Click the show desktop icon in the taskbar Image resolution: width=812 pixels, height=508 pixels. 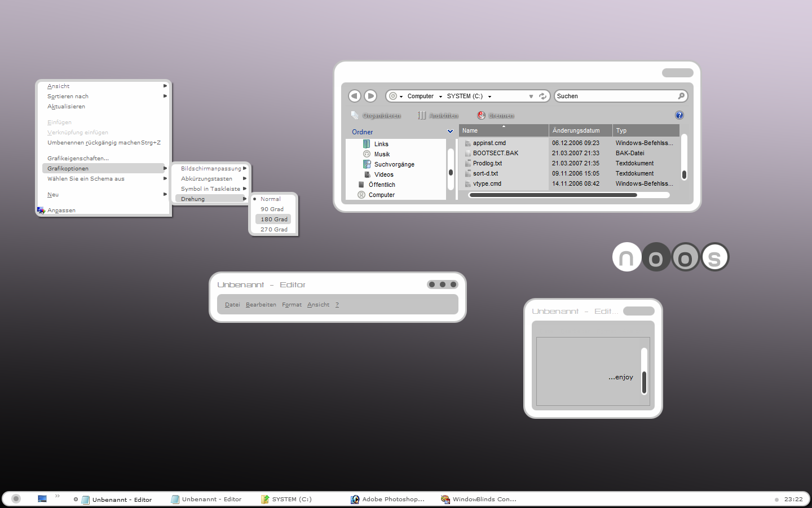42,499
